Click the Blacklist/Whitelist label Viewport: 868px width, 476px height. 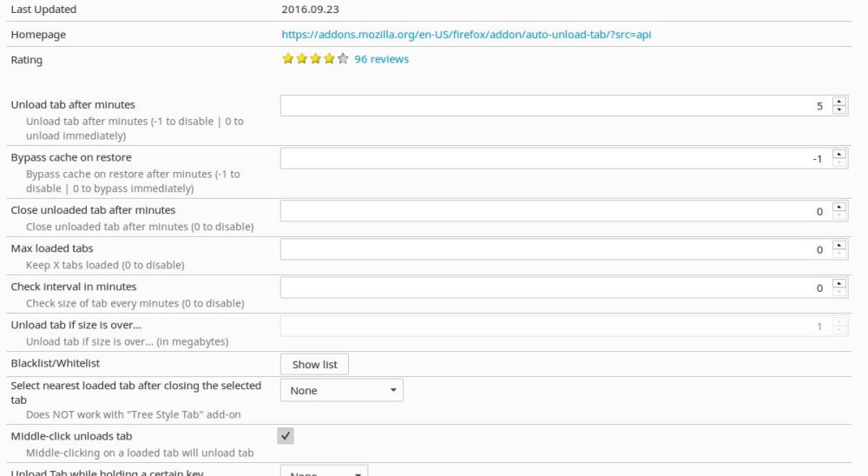[56, 363]
